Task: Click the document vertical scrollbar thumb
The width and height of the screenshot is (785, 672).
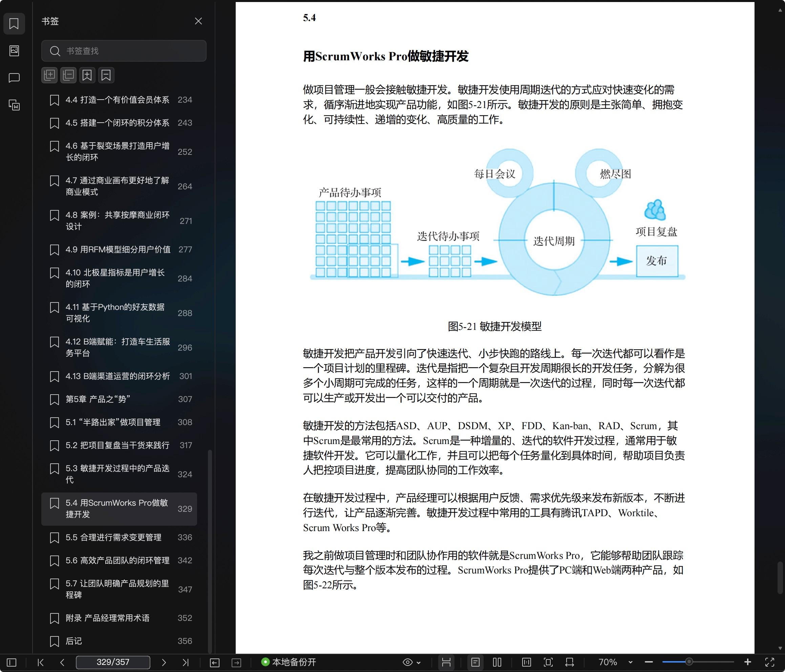Action: click(x=780, y=577)
